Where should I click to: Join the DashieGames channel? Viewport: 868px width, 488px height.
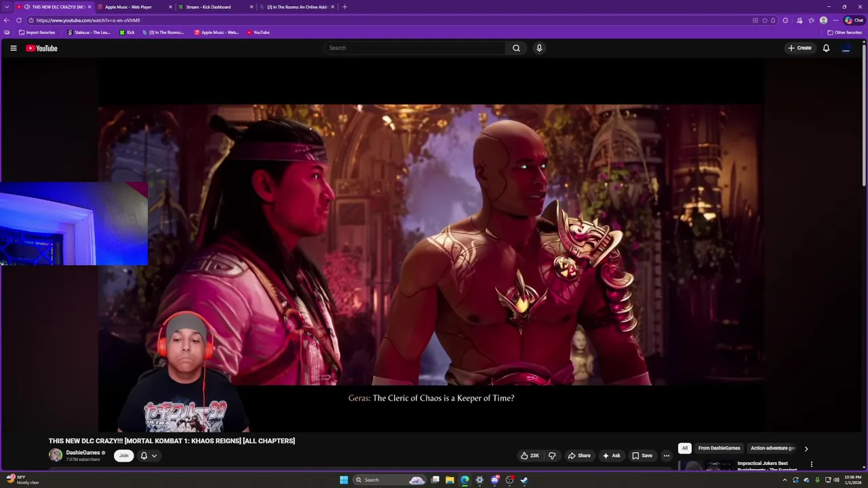coord(123,455)
